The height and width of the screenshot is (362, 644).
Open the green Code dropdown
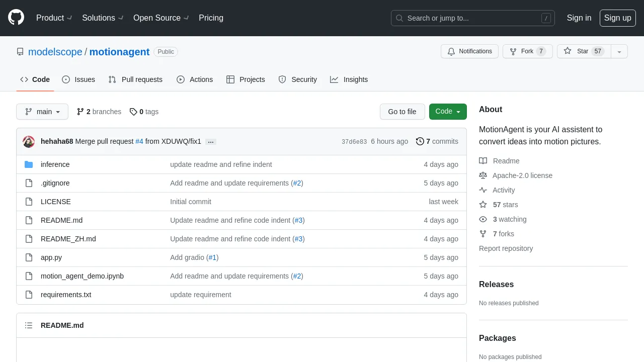pyautogui.click(x=448, y=112)
